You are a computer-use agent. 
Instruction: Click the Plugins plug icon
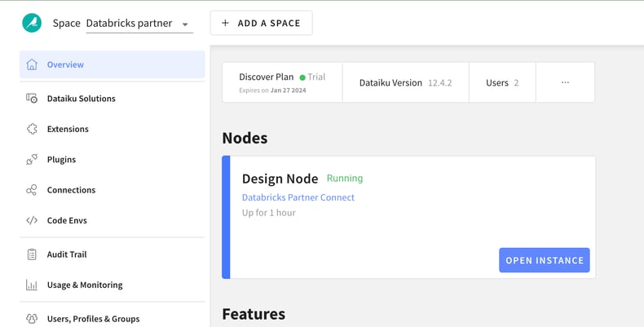[32, 159]
